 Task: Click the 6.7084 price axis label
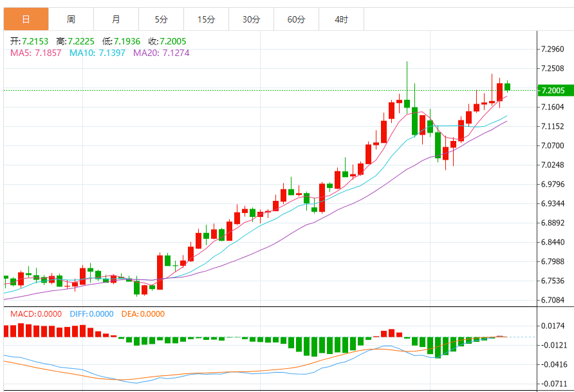click(552, 300)
